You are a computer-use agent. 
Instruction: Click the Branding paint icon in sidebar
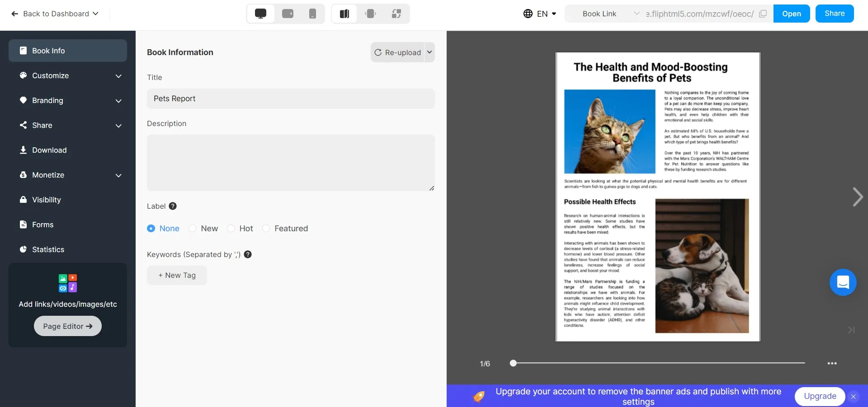[x=23, y=100]
